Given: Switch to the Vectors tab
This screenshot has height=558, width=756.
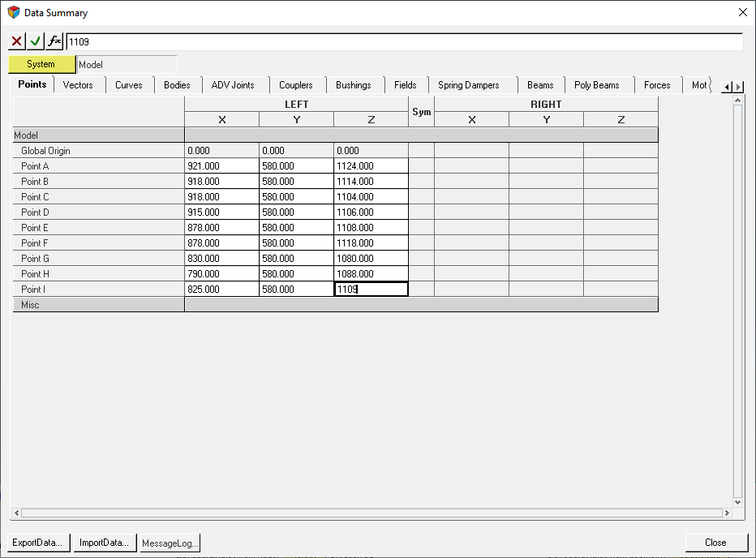Looking at the screenshot, I should pos(78,85).
